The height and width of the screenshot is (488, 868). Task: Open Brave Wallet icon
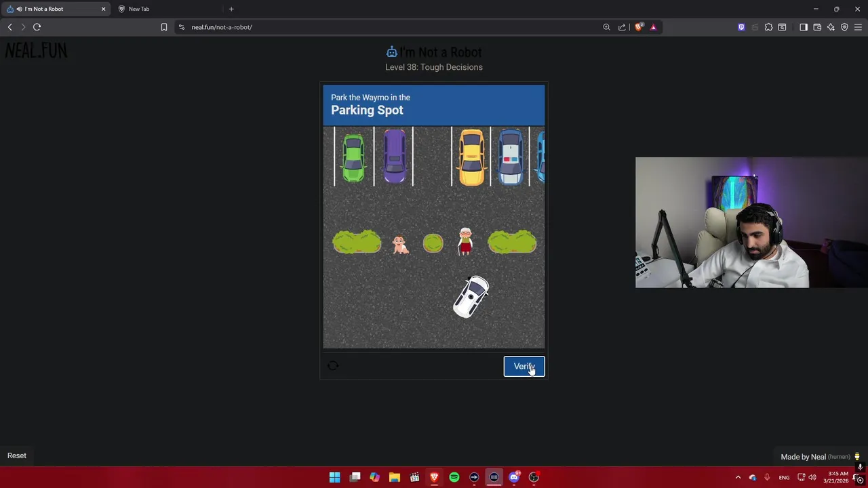tap(817, 27)
